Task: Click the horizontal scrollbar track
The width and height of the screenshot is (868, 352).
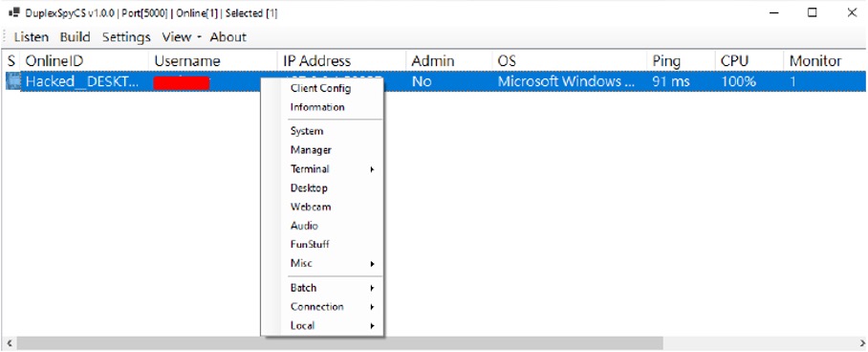Action: (758, 343)
